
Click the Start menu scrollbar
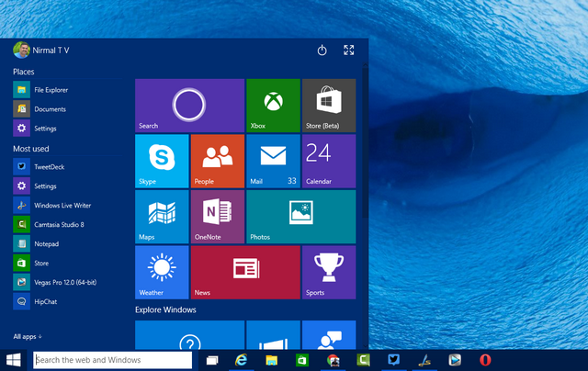pos(366,142)
